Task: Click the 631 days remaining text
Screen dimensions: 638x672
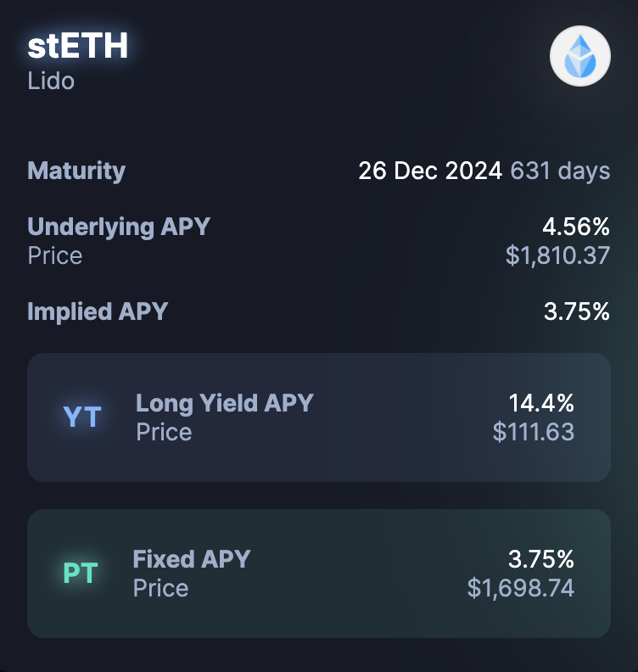Action: pos(560,171)
